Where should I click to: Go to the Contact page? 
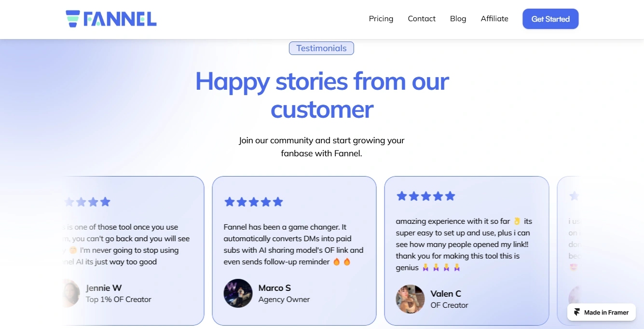[x=422, y=19]
